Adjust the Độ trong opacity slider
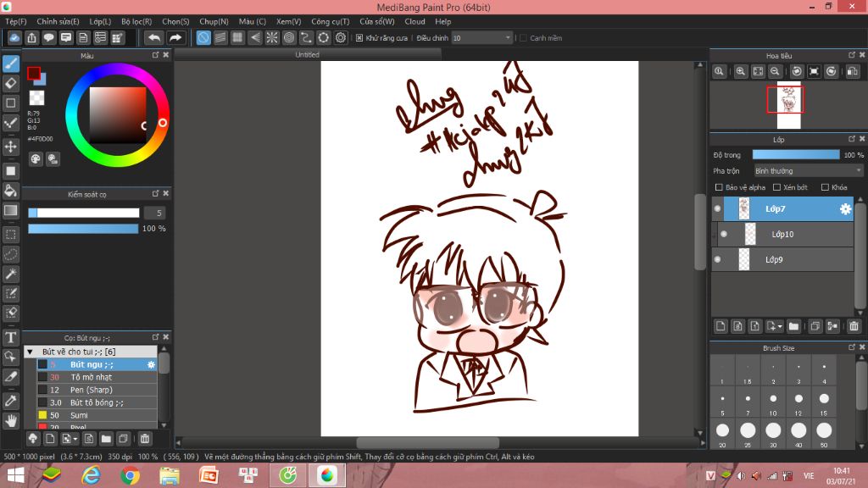868x488 pixels. pyautogui.click(x=795, y=155)
